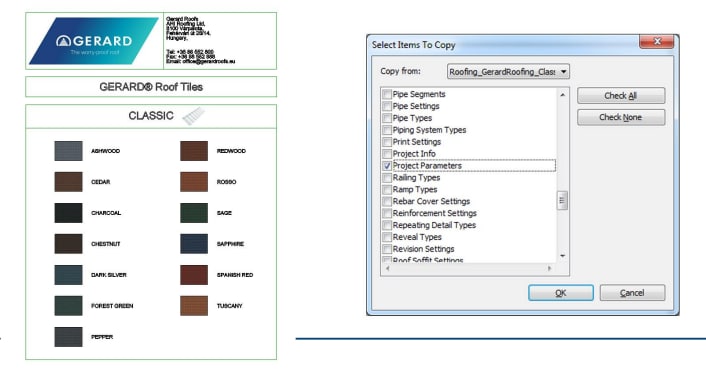Open the Copy from dropdown

[x=508, y=72]
